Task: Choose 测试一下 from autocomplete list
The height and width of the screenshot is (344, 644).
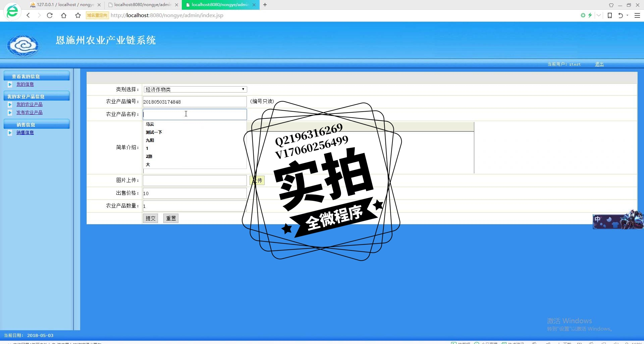Action: click(x=195, y=132)
